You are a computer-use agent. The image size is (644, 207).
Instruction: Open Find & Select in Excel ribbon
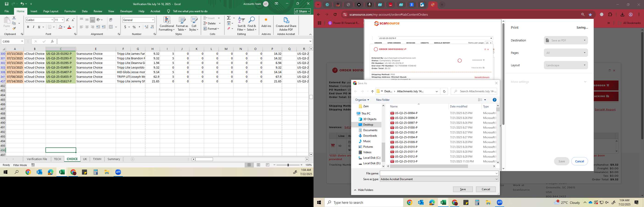tap(252, 24)
